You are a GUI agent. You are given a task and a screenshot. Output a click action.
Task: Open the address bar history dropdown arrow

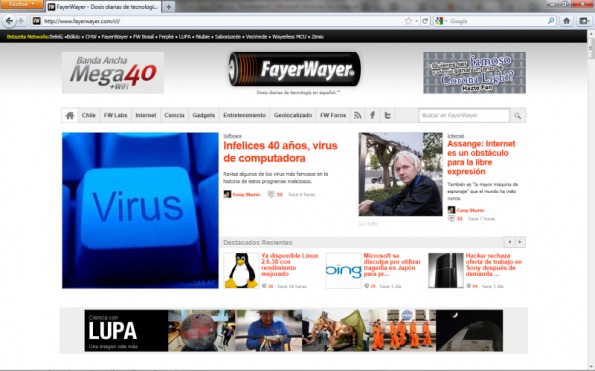(417, 21)
